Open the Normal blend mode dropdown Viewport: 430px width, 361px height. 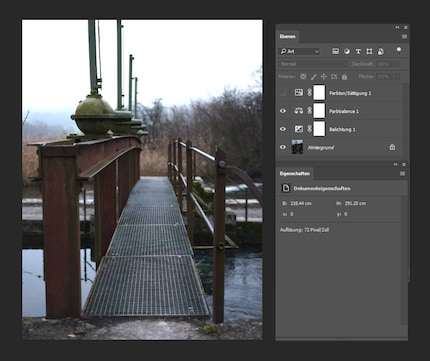313,64
